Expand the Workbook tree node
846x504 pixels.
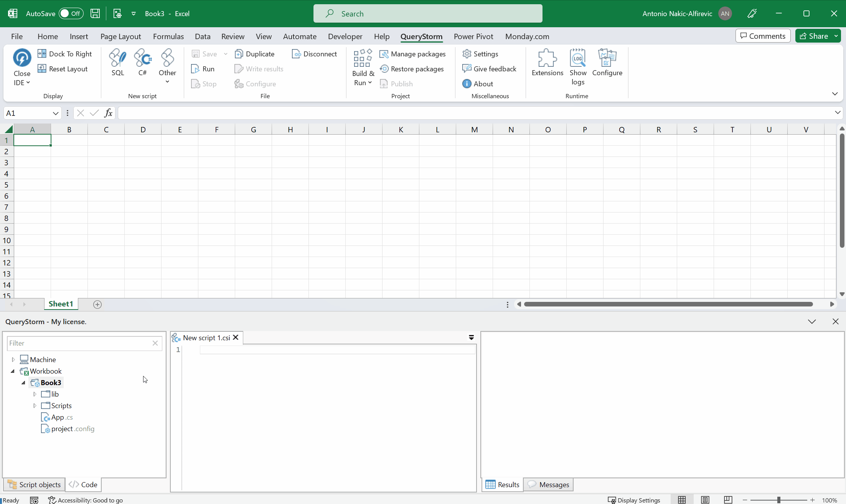pyautogui.click(x=13, y=371)
